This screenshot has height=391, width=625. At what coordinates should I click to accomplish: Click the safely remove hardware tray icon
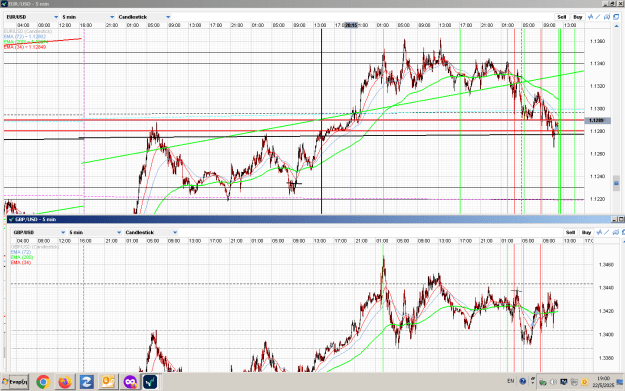coord(542,382)
